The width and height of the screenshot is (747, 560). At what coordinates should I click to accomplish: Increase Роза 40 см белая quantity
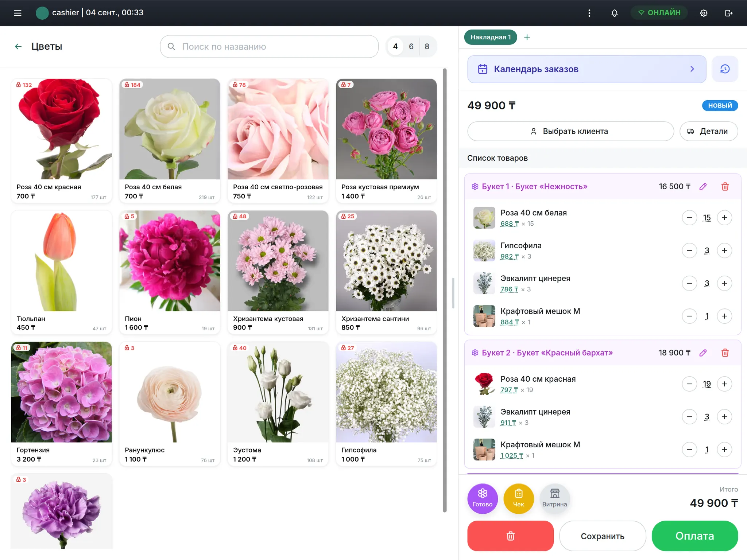pos(725,218)
